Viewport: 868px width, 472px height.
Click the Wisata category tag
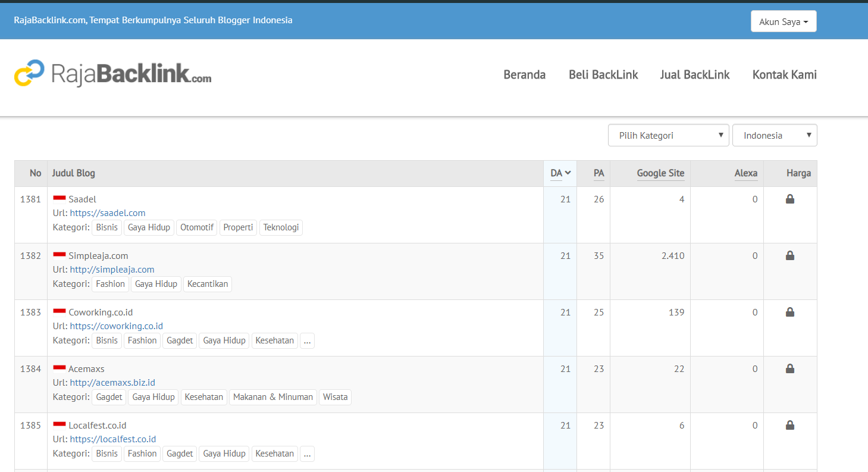click(336, 397)
